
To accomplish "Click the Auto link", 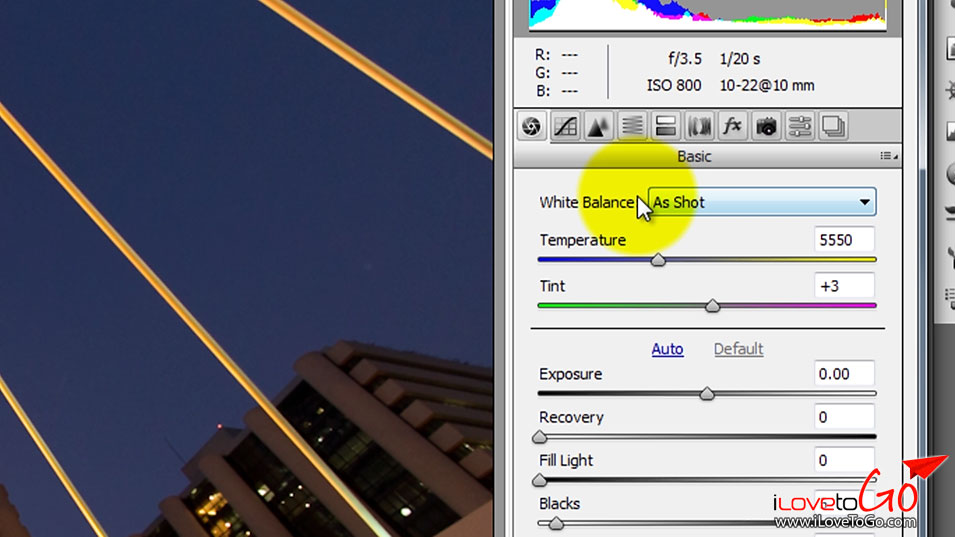I will pos(668,349).
